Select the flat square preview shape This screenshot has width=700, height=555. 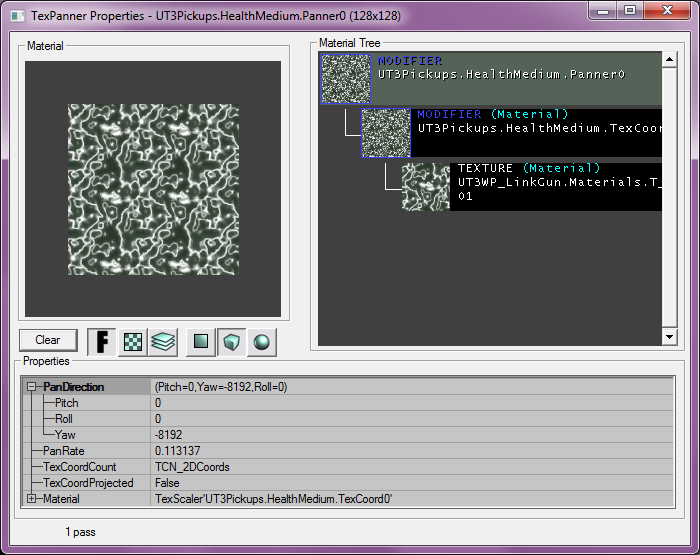201,341
